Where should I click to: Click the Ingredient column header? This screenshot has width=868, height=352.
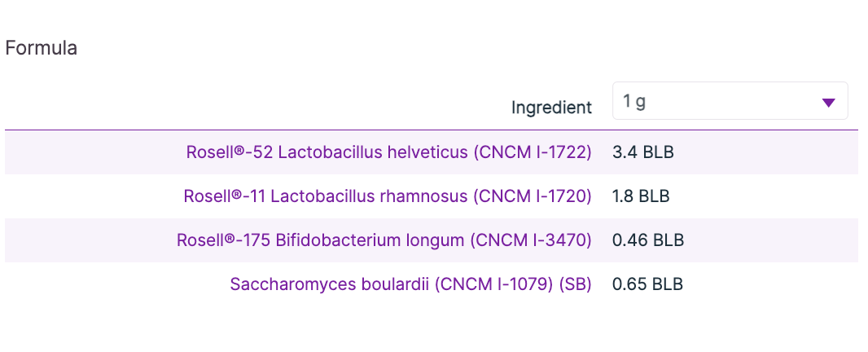point(551,107)
